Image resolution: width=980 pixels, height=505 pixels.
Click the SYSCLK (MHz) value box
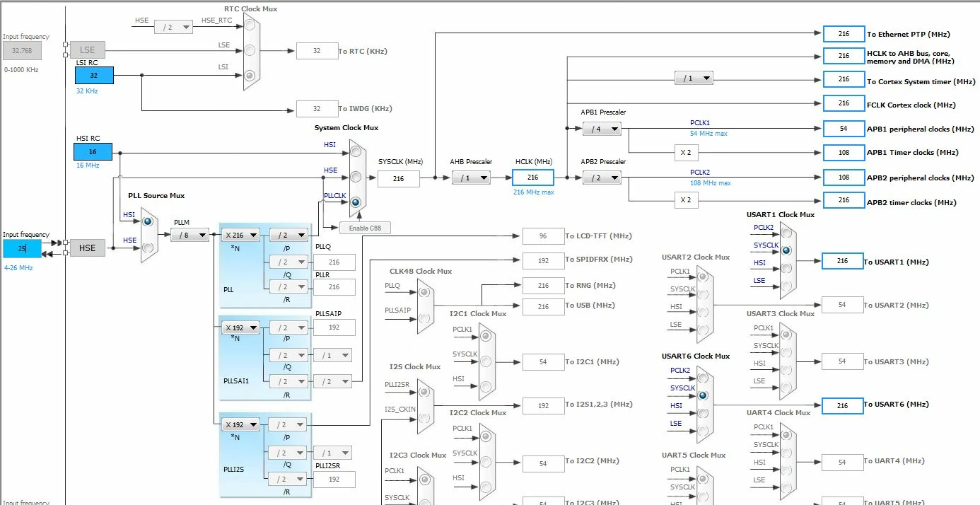tap(399, 179)
